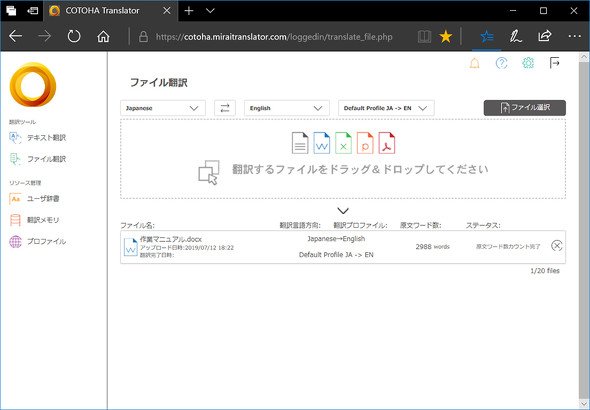Click the add notes pen icon
This screenshot has width=590, height=410.
(x=515, y=36)
